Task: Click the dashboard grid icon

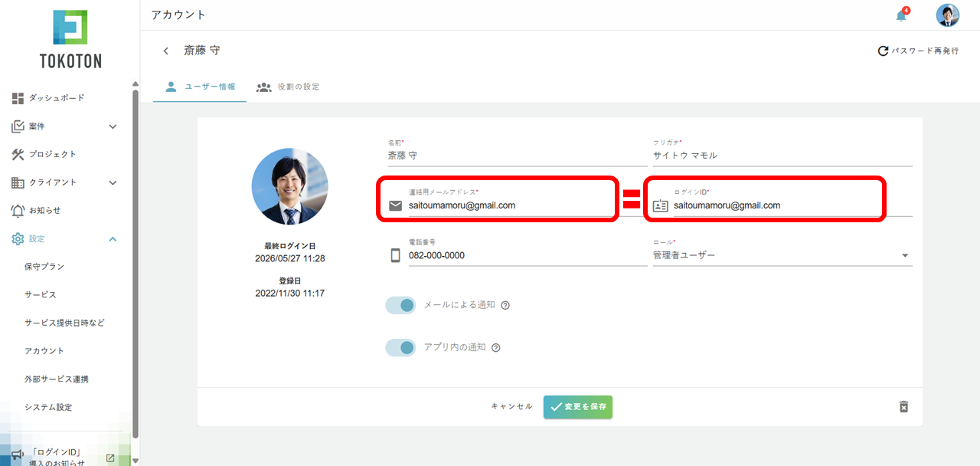Action: pos(18,98)
